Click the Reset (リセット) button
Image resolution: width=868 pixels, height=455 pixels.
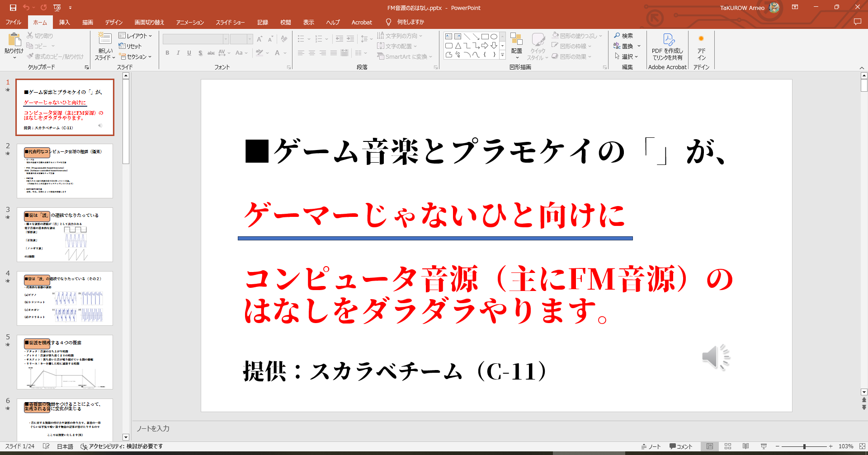click(x=130, y=46)
